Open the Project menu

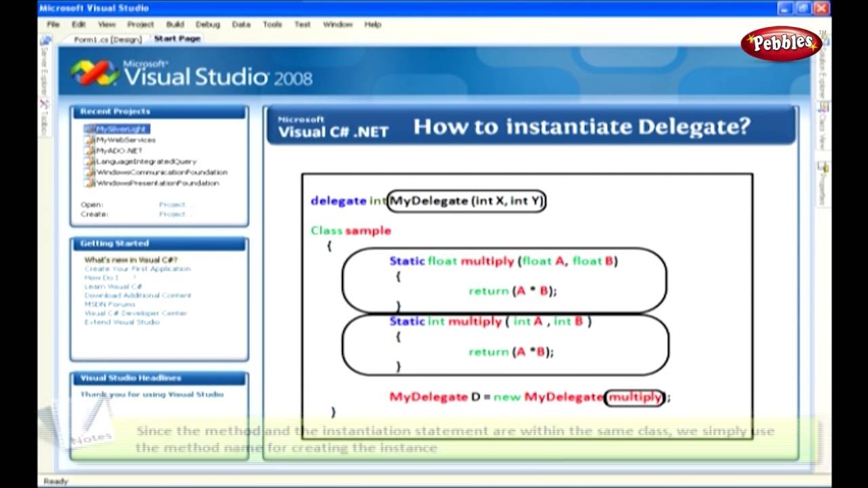pyautogui.click(x=140, y=24)
